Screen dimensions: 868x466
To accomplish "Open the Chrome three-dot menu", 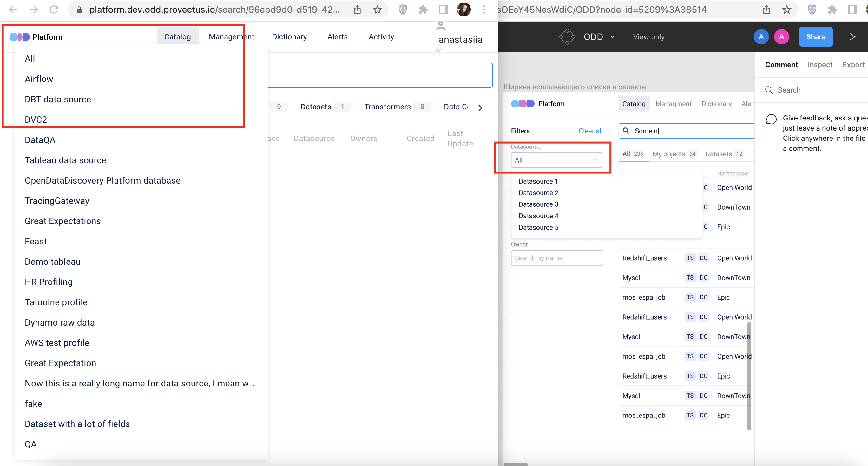I will (484, 10).
